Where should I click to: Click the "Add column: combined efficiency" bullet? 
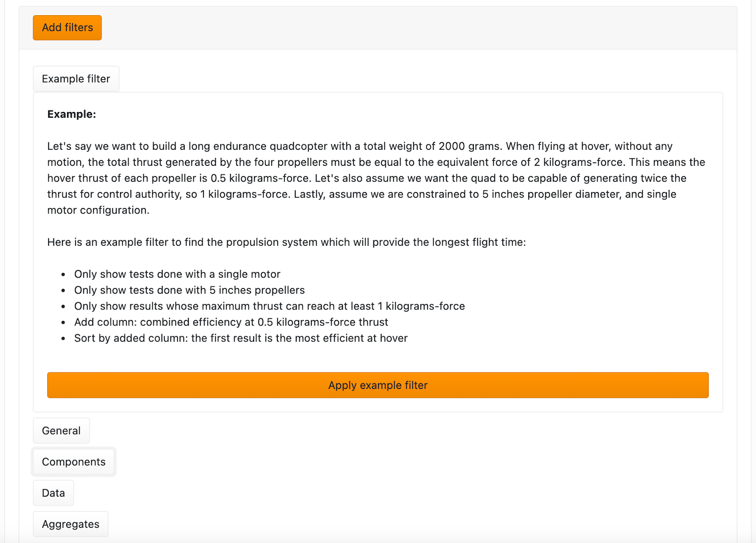tap(231, 322)
